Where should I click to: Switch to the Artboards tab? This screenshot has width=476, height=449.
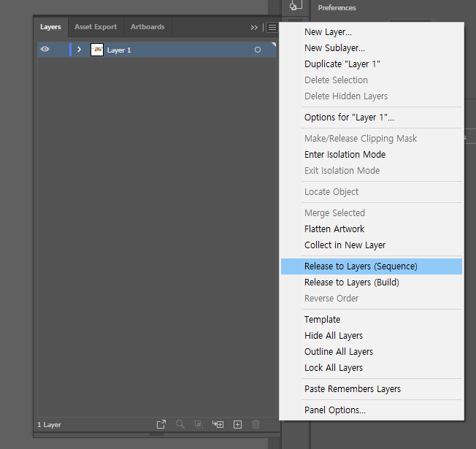[147, 27]
